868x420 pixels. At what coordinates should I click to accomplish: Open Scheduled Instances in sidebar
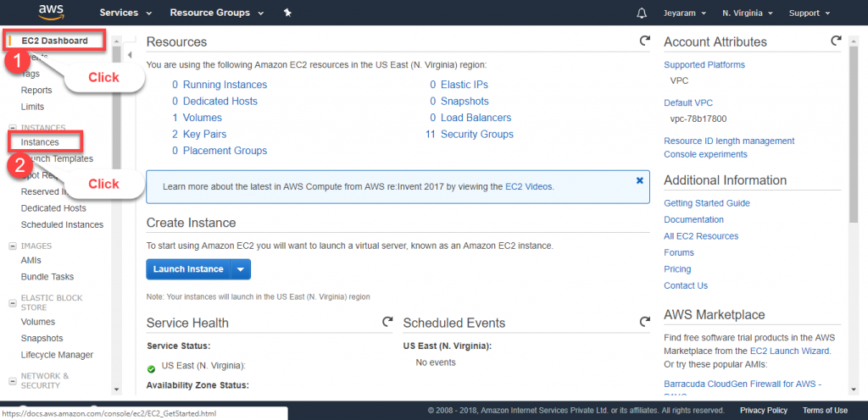click(62, 225)
